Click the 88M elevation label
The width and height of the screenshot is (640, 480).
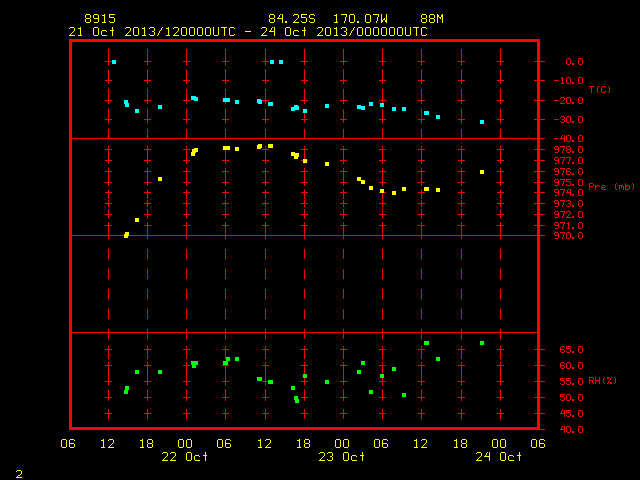[432, 19]
